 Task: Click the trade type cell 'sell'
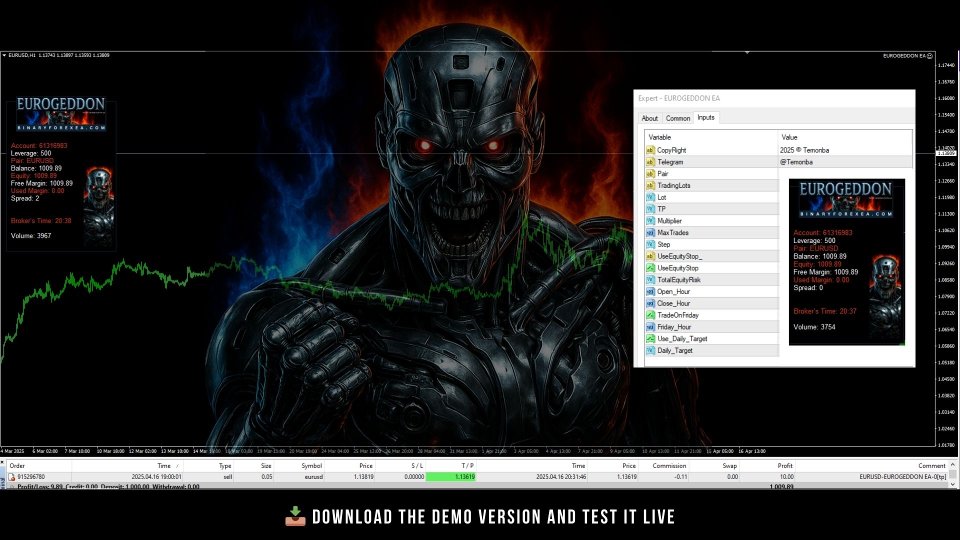click(x=228, y=476)
